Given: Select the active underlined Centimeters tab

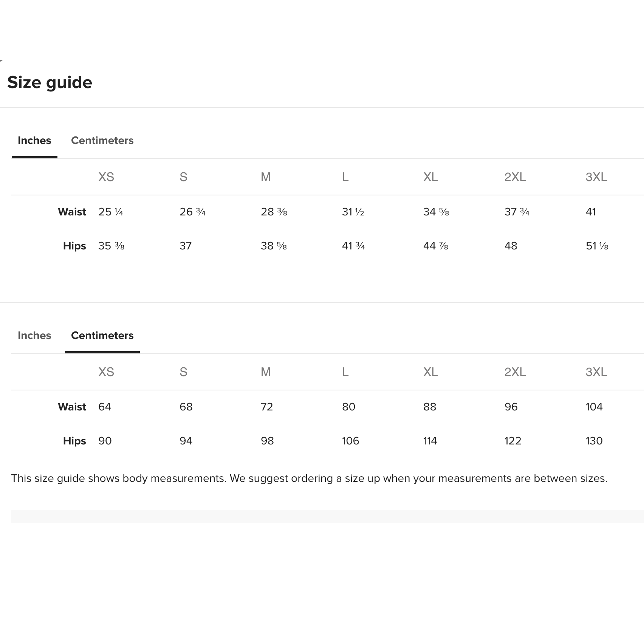Looking at the screenshot, I should point(102,336).
